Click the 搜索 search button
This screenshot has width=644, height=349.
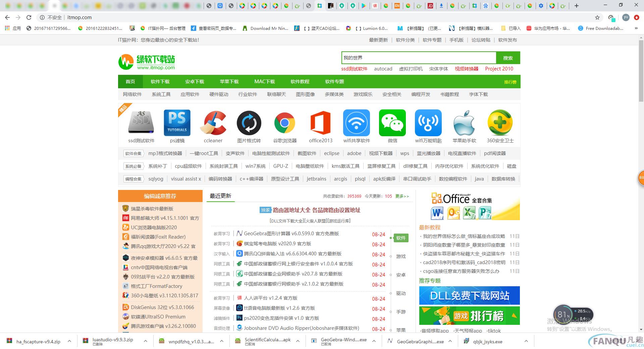[x=508, y=58]
